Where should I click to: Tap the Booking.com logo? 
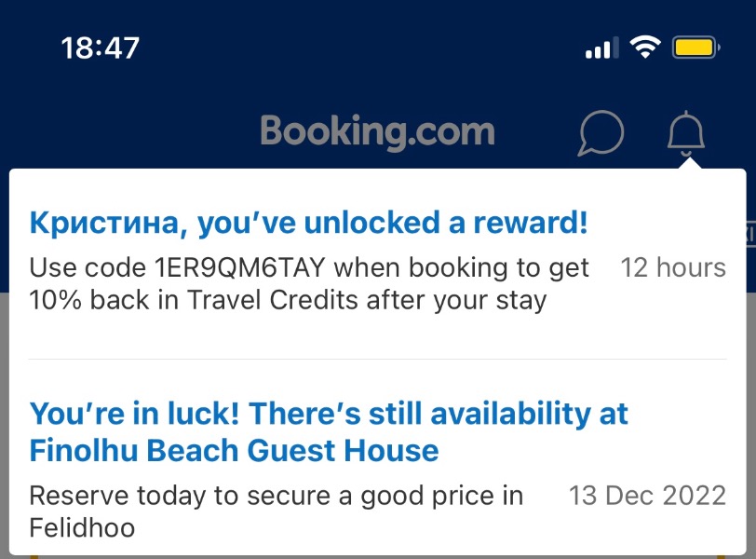pyautogui.click(x=377, y=132)
